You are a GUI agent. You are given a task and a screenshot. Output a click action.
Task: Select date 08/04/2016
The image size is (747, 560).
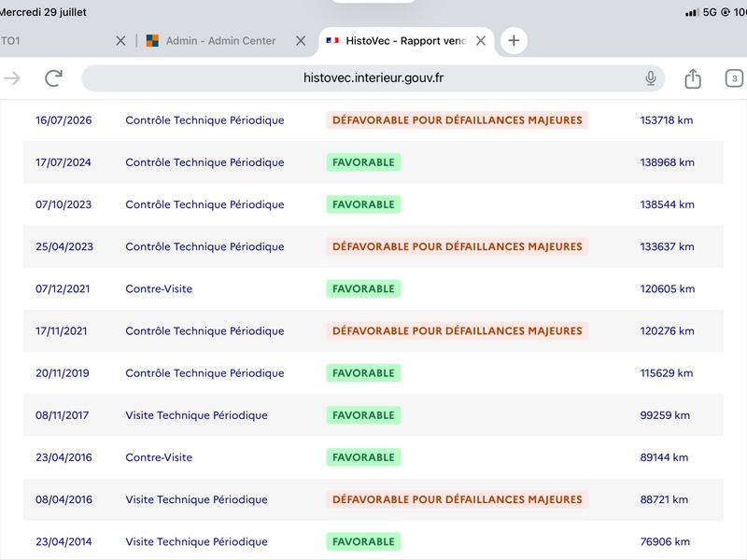click(63, 499)
